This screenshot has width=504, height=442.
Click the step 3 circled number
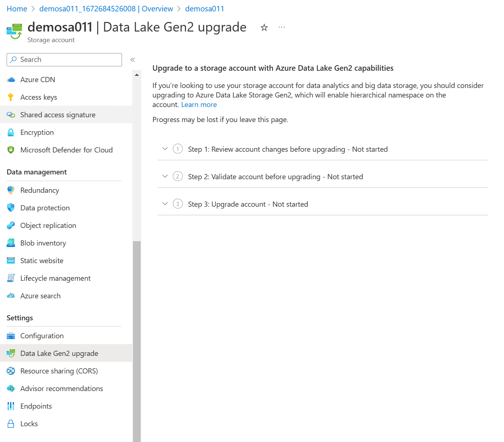click(178, 204)
